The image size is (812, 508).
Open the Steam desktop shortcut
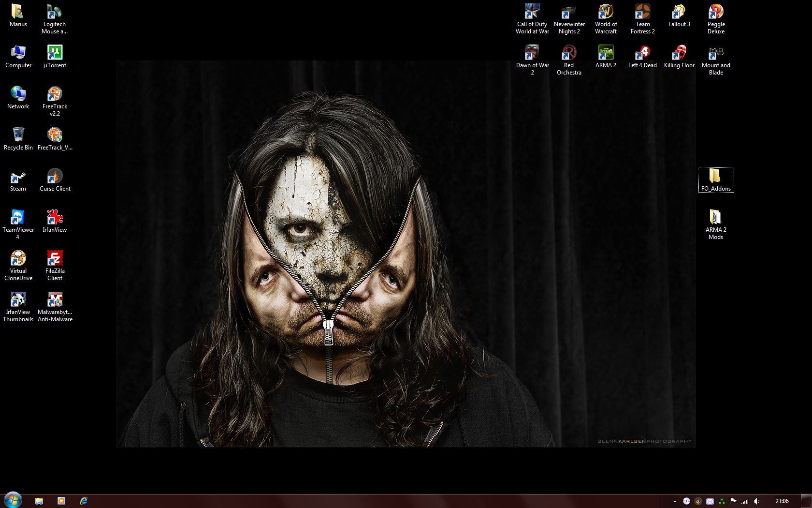tap(18, 178)
